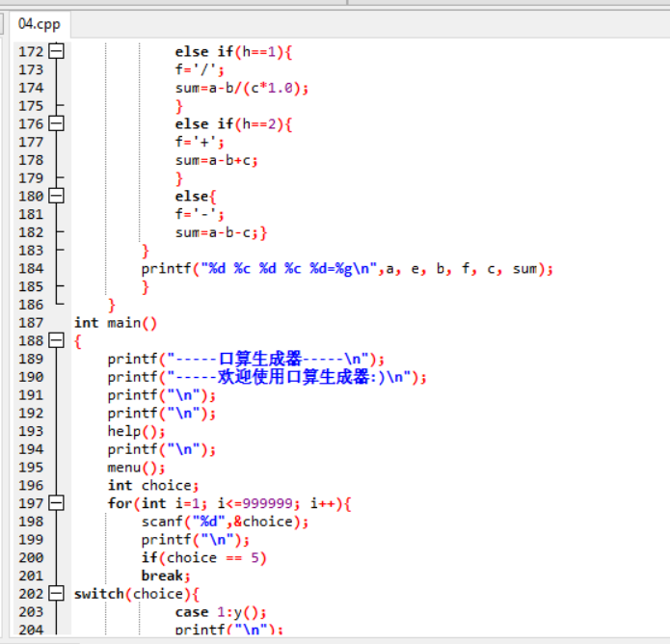The height and width of the screenshot is (644, 670).
Task: Collapse the else block at line 180
Action: (x=56, y=196)
